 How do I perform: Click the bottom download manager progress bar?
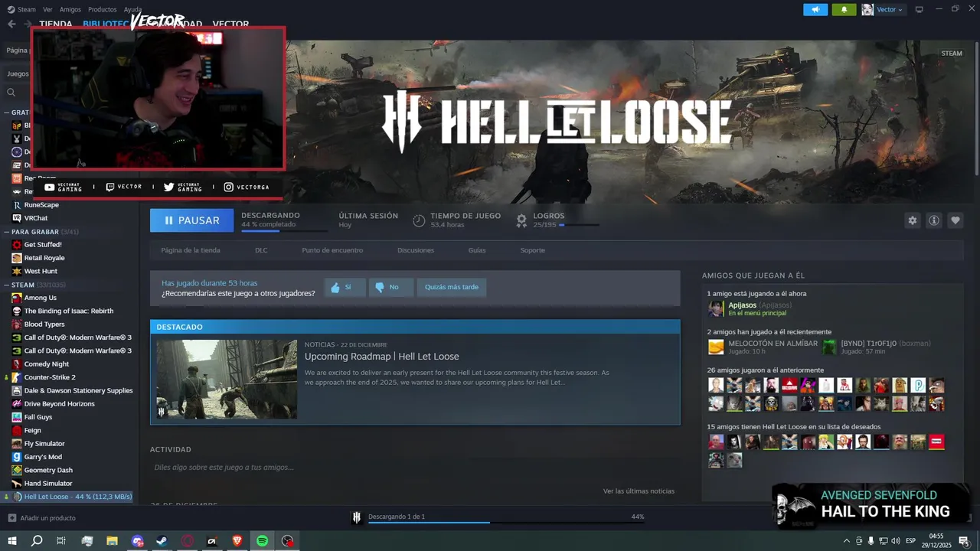[506, 523]
